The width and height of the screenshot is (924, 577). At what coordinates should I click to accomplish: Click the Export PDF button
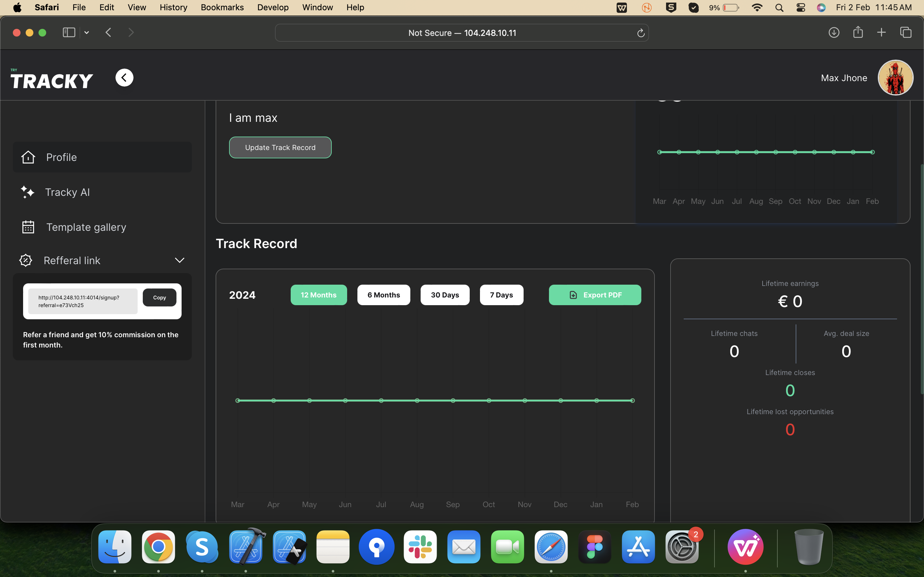[x=595, y=295]
